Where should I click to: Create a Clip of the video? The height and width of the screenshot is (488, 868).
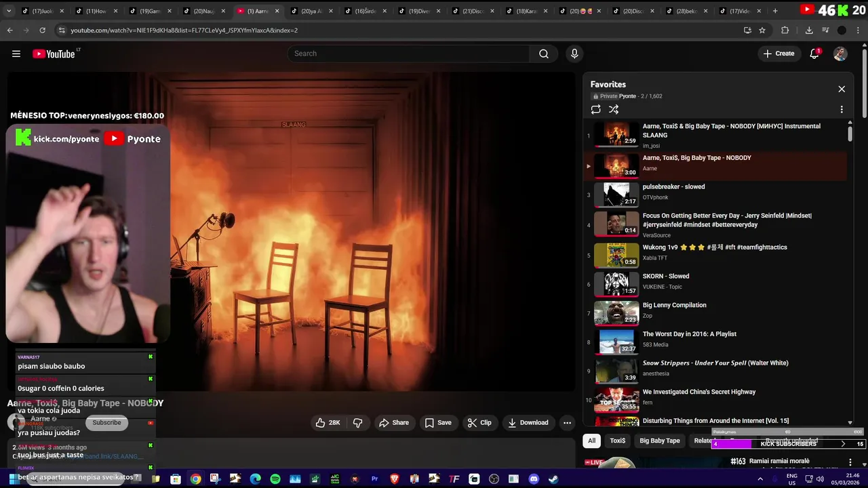coord(479,422)
